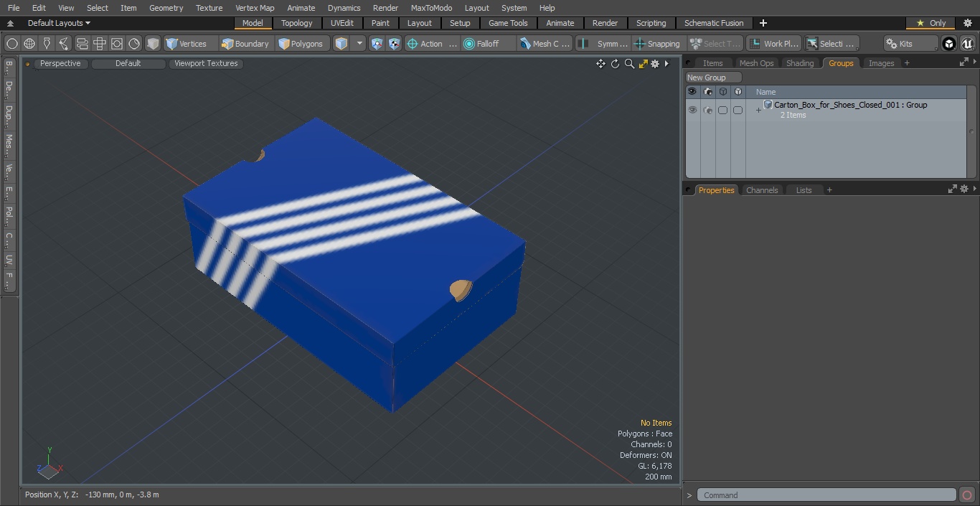Click the second shield cube icon beside Action
The height and width of the screenshot is (506, 980).
click(395, 44)
